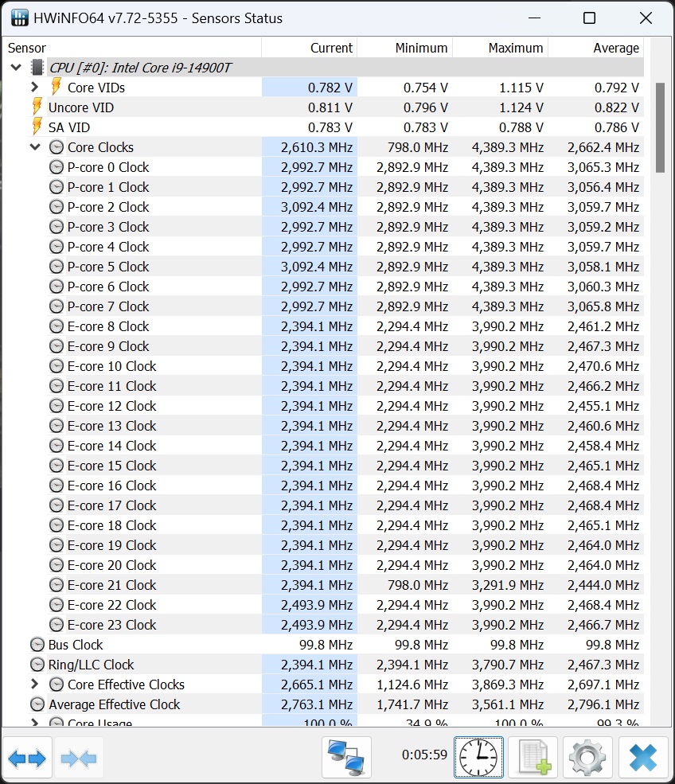Select the P-core 3 Clock row label
The height and width of the screenshot is (784, 675).
(108, 227)
